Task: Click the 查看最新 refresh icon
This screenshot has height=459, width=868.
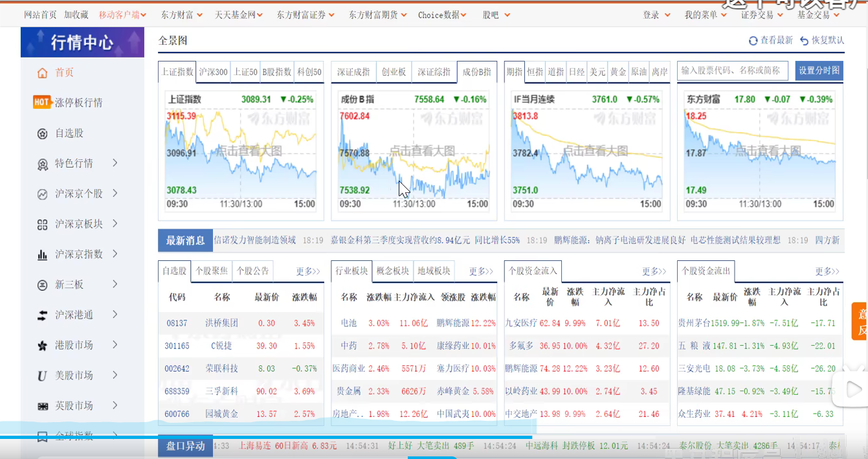Action: pos(753,41)
